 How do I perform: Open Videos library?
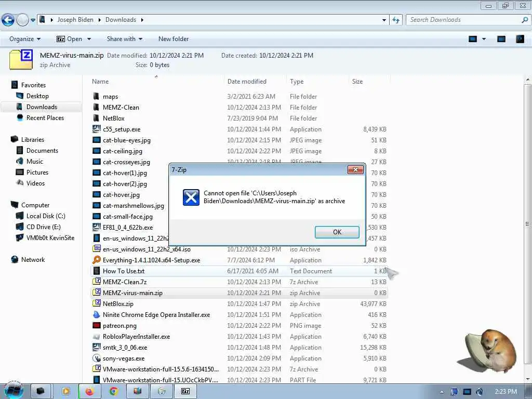coord(35,183)
